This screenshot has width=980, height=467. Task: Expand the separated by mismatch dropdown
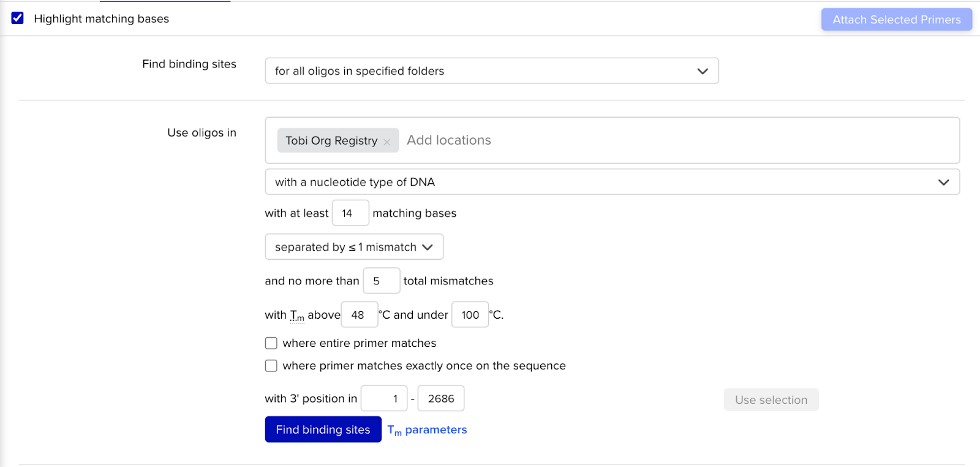point(353,246)
